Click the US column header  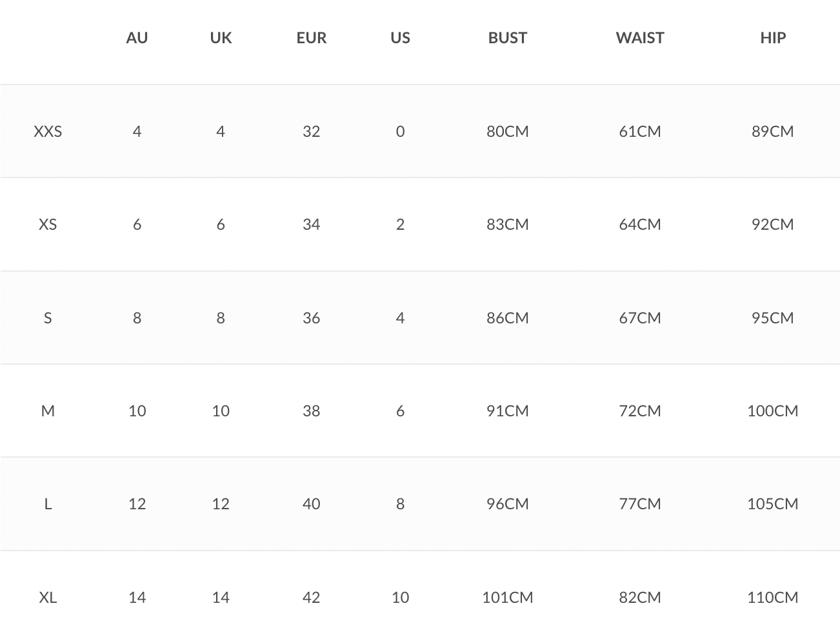click(x=400, y=37)
